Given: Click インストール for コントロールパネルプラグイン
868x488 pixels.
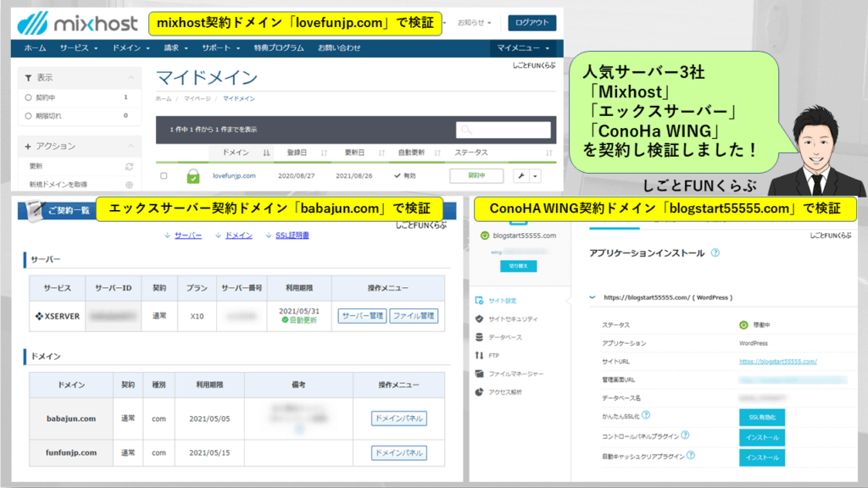Looking at the screenshot, I should click(x=762, y=437).
